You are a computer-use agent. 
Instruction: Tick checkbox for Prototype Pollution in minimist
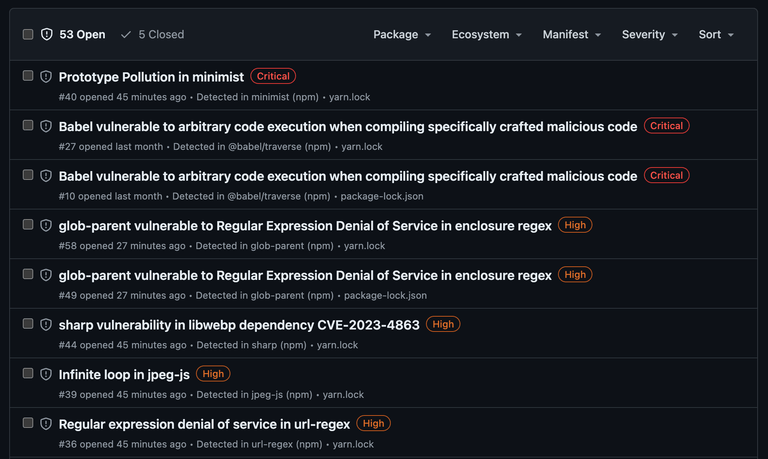(x=28, y=75)
